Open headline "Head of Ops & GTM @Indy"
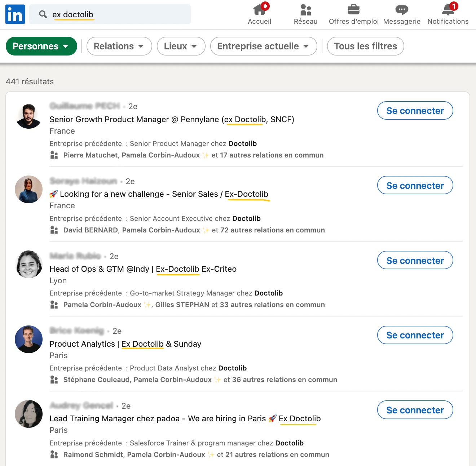Viewport: 476px width, 466px height. pyautogui.click(x=143, y=269)
